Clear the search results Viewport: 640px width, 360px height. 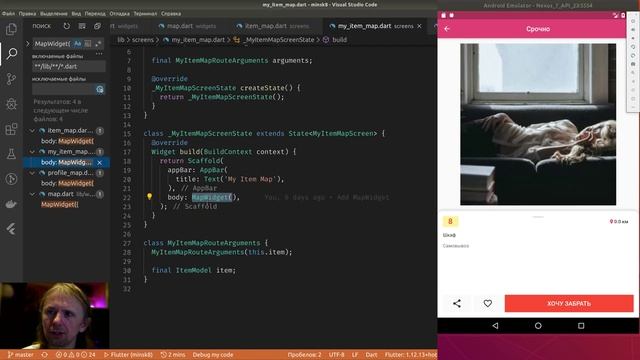click(x=82, y=26)
